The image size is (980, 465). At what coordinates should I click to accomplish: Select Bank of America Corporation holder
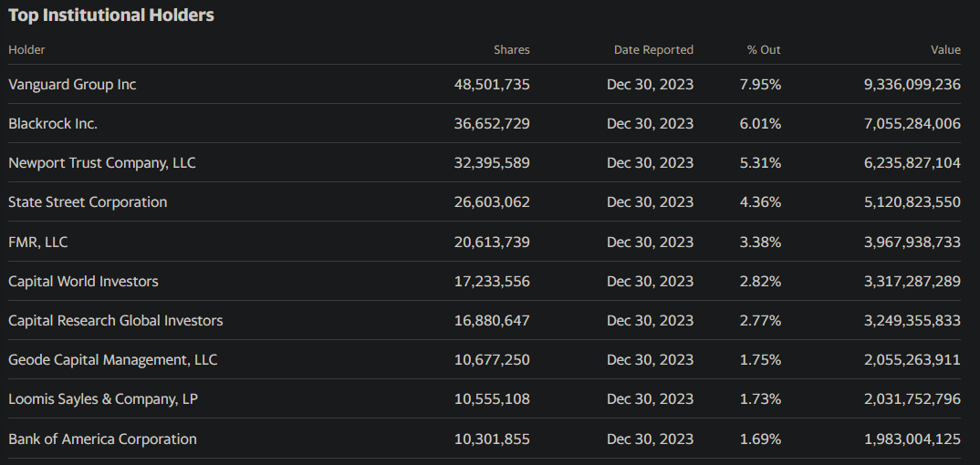[x=102, y=439]
